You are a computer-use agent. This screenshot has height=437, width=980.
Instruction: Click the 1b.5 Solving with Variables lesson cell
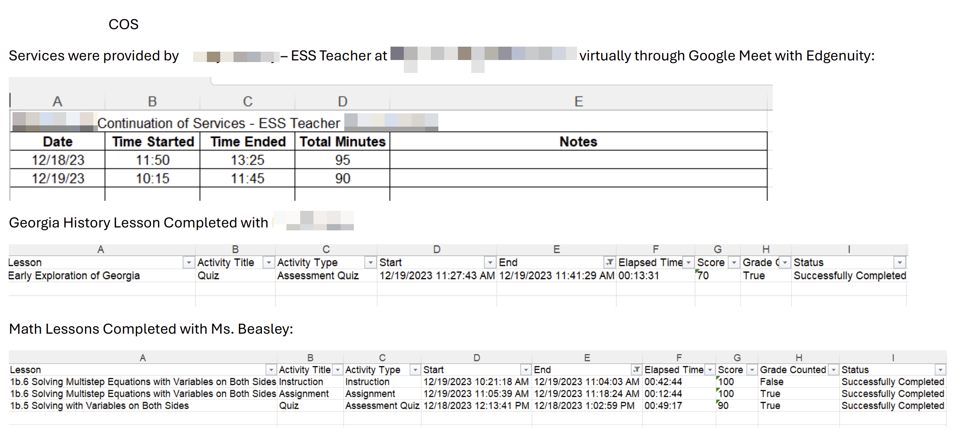99,406
